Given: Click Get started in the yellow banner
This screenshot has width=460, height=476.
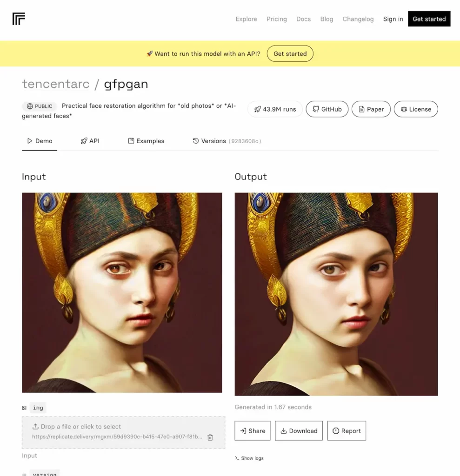Looking at the screenshot, I should pyautogui.click(x=290, y=53).
